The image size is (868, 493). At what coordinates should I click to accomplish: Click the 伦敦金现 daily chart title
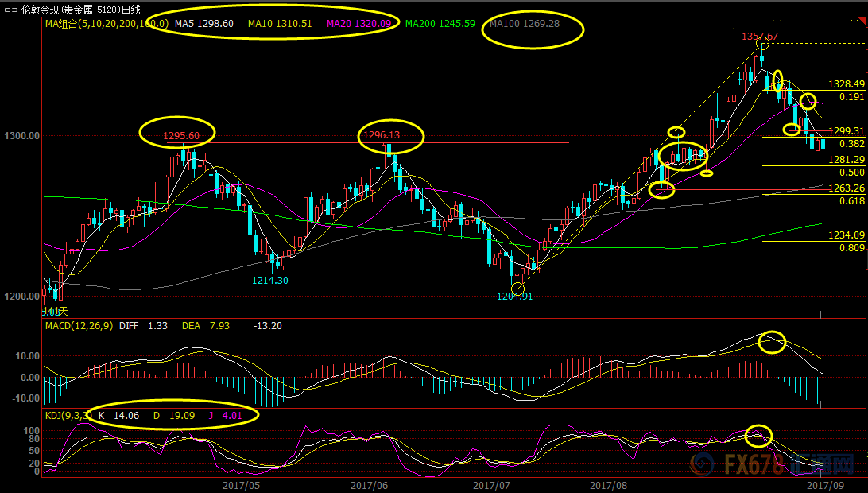(80, 10)
